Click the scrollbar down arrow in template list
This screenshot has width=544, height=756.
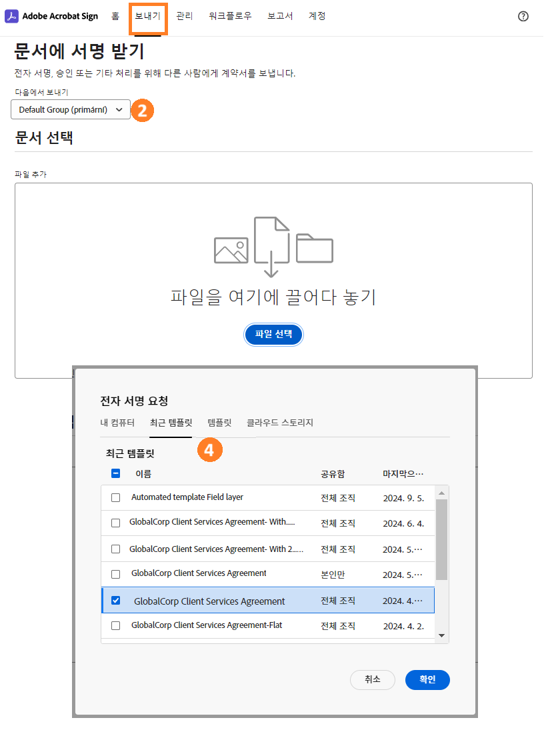point(441,635)
